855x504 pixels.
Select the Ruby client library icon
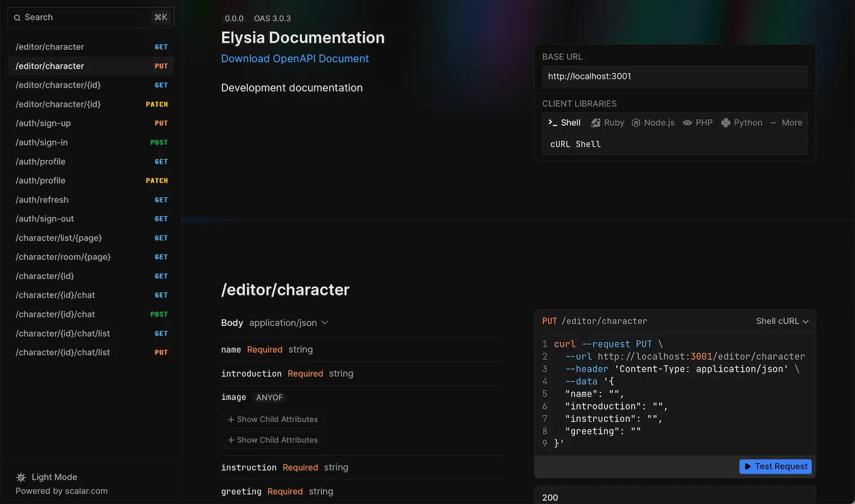tap(595, 122)
